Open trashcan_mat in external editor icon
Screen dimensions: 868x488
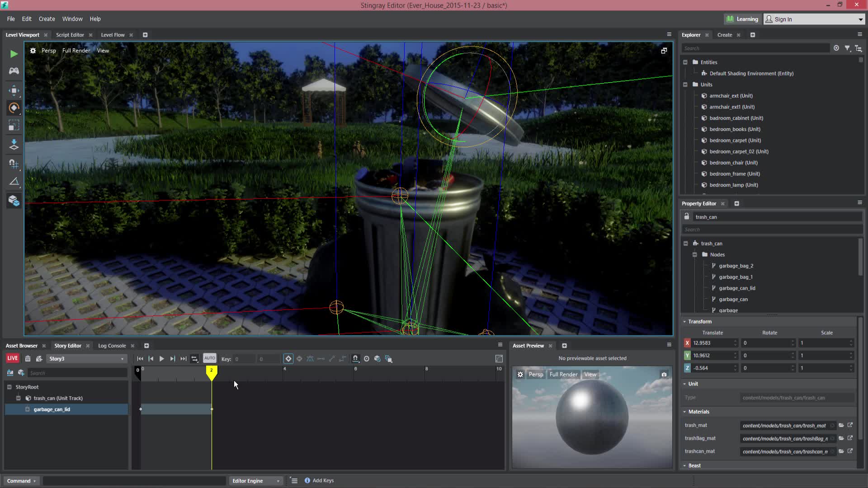click(850, 451)
